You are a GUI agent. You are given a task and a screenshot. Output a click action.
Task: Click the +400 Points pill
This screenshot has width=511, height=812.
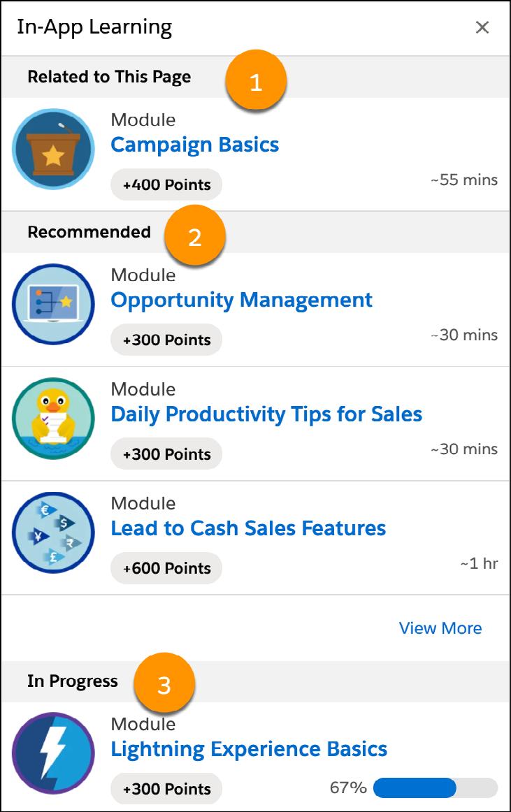[166, 184]
